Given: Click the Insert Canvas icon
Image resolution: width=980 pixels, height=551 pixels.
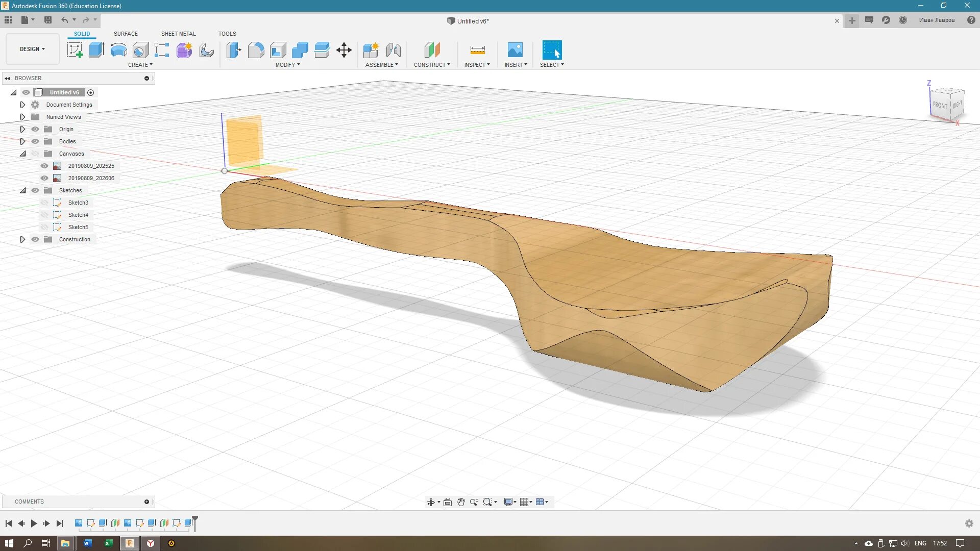Looking at the screenshot, I should (516, 50).
